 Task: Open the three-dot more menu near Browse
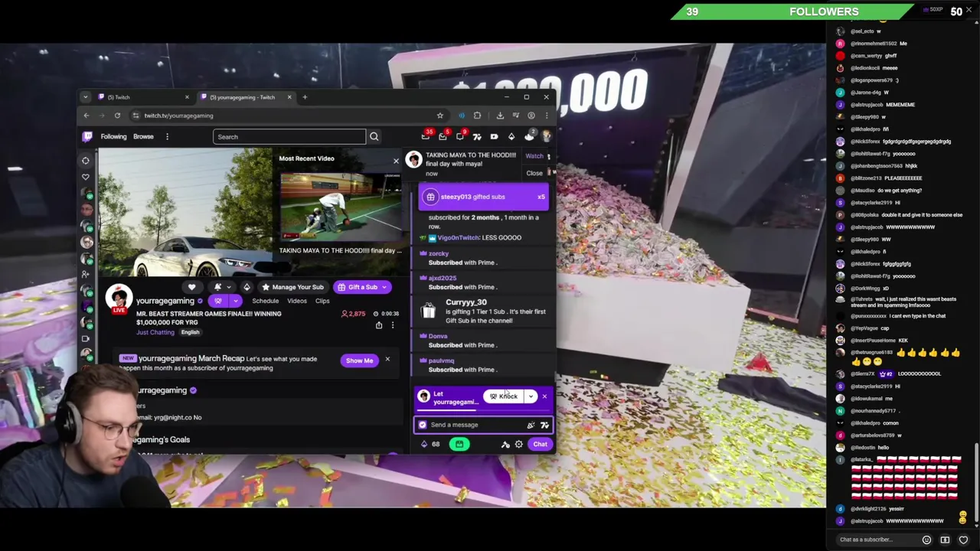click(x=167, y=137)
